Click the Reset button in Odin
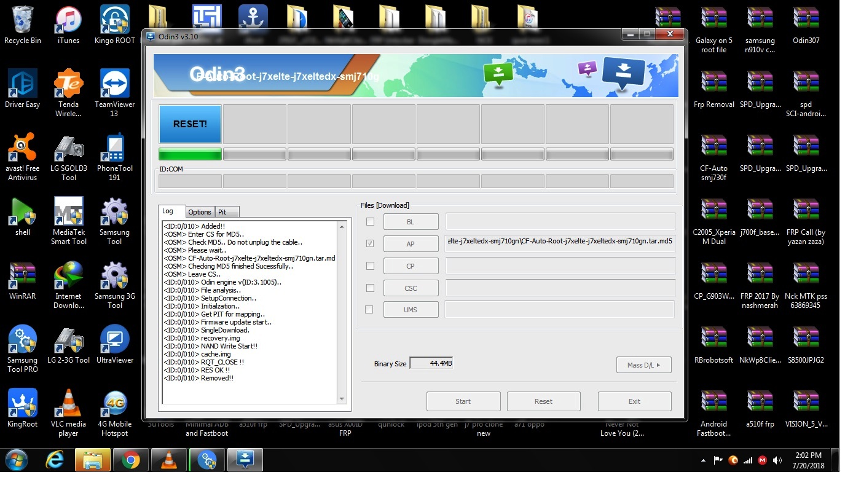 543,401
